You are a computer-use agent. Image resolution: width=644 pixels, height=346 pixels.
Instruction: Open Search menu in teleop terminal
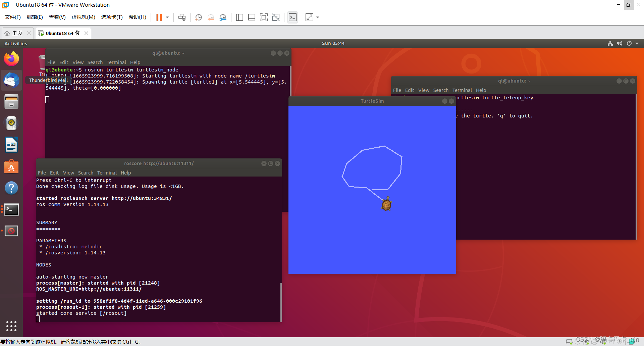pyautogui.click(x=441, y=90)
